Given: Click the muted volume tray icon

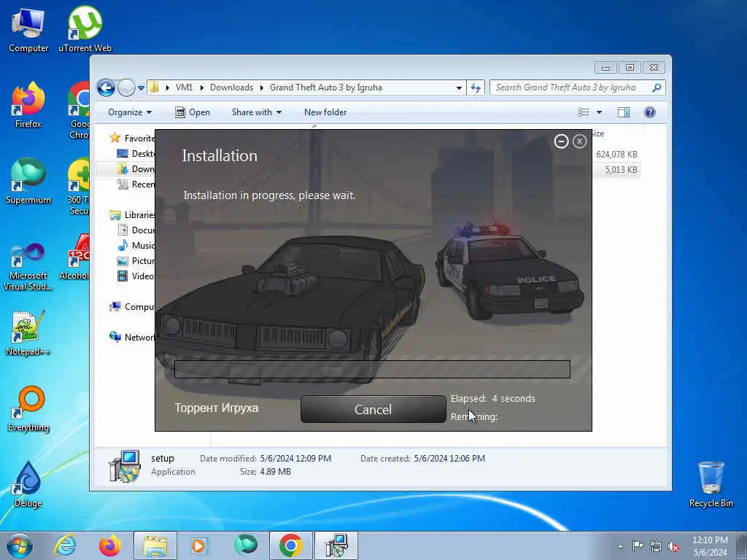Looking at the screenshot, I should coord(673,546).
